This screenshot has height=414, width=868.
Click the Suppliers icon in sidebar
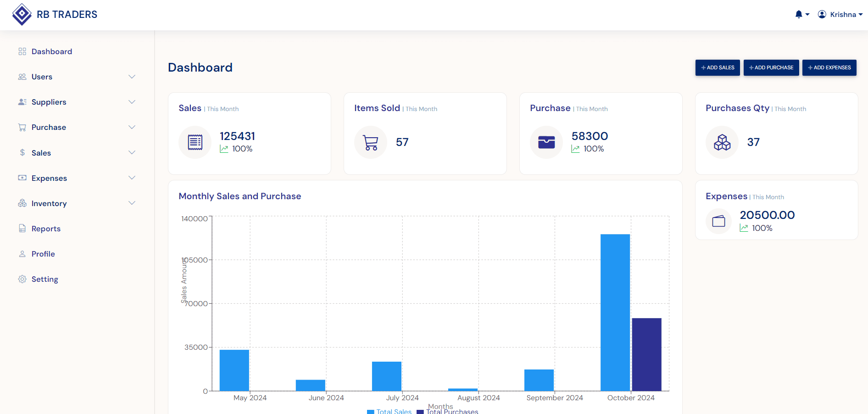(22, 102)
